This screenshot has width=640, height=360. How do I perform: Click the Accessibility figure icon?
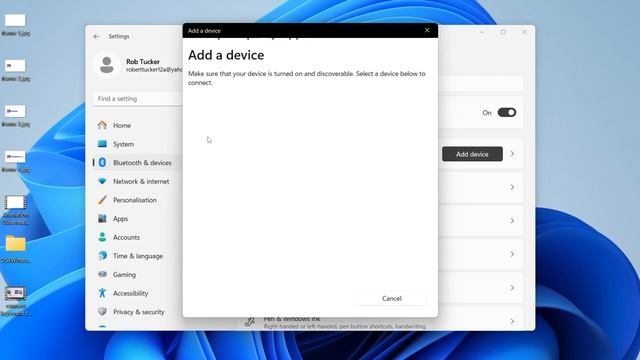(x=102, y=293)
